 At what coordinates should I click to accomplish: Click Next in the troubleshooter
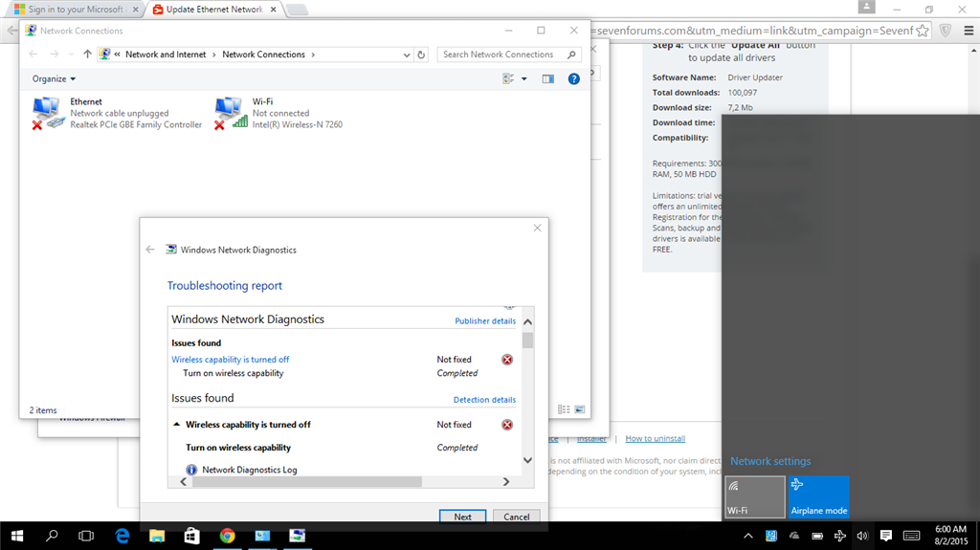click(x=462, y=517)
